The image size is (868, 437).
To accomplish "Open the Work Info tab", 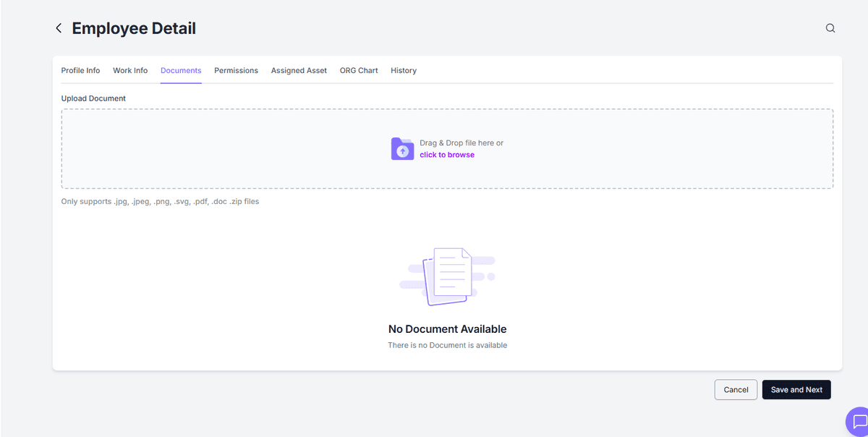I will tap(130, 70).
